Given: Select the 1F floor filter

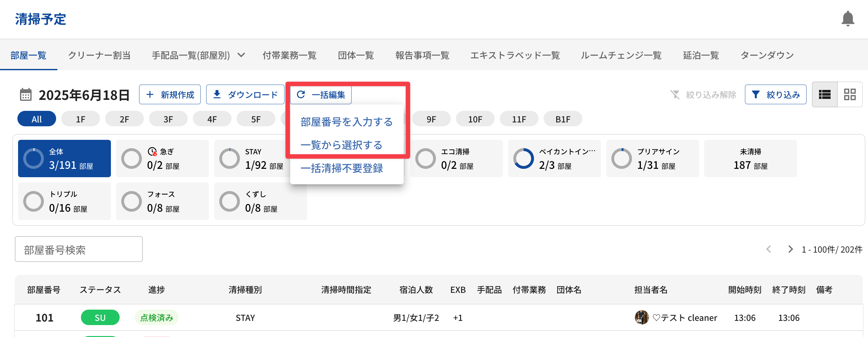Looking at the screenshot, I should tap(80, 119).
